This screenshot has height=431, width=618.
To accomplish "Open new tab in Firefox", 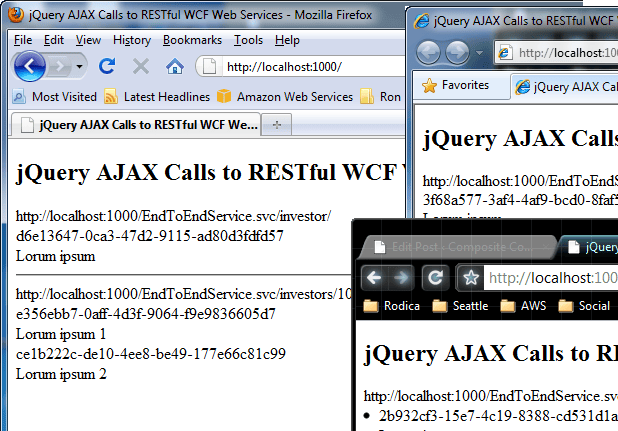I will tap(277, 125).
